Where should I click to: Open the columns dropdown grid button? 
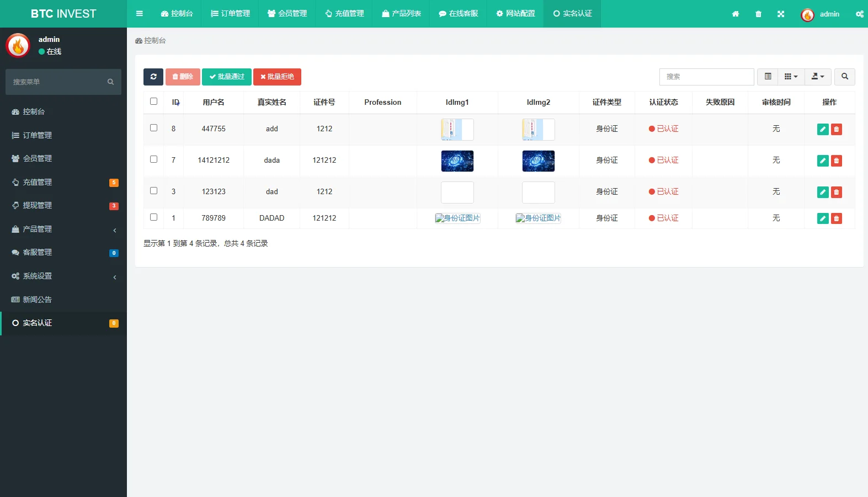(791, 77)
